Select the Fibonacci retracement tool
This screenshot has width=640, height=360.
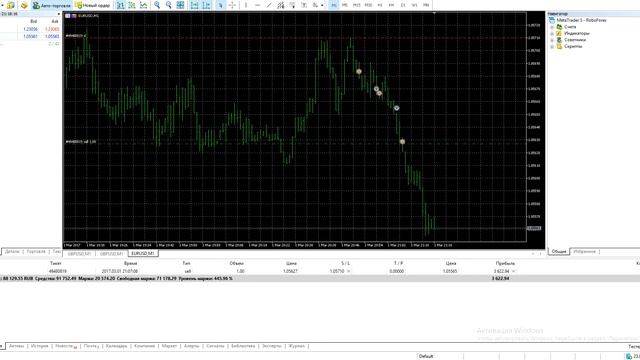click(292, 5)
